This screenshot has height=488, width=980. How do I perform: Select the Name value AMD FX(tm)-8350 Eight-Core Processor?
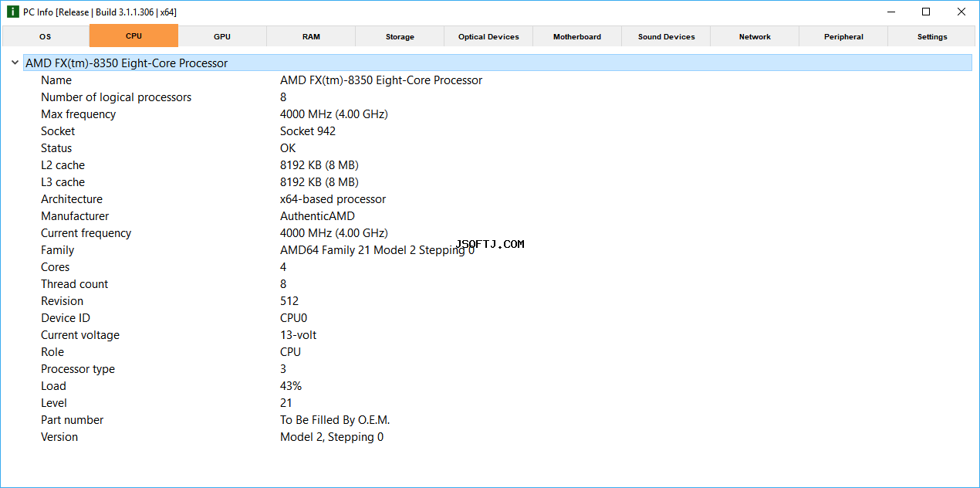pos(381,80)
